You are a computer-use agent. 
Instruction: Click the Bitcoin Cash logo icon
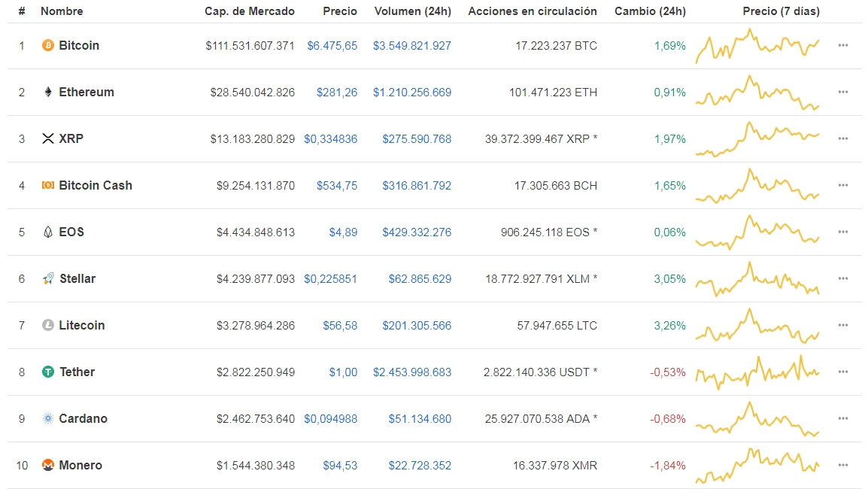48,185
